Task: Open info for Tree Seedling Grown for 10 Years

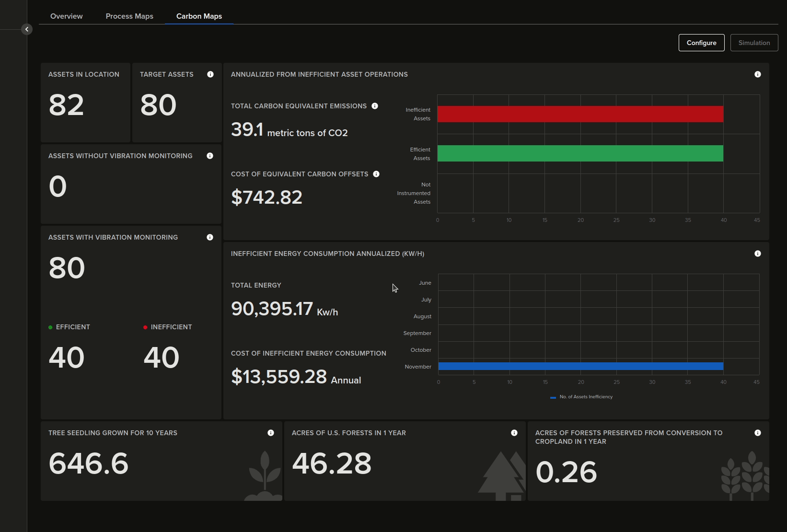Action: tap(271, 432)
